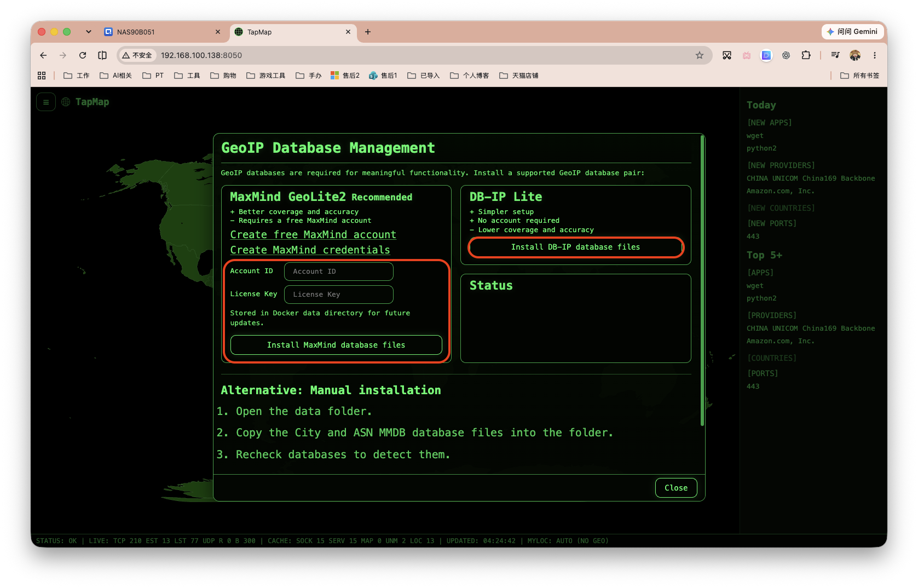This screenshot has height=588, width=918.
Task: Click the TapMap globe logo icon
Action: 66,102
